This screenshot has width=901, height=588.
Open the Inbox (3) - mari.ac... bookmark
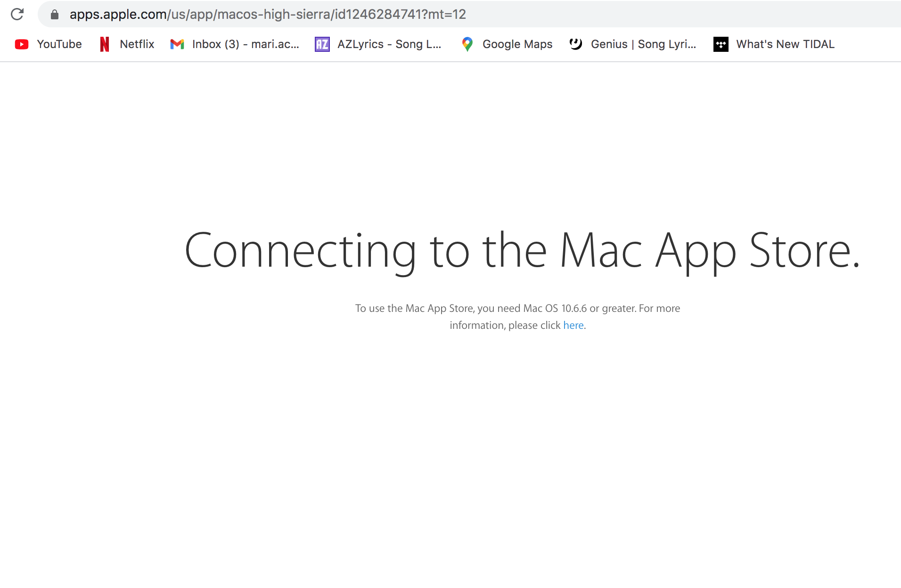(x=246, y=44)
